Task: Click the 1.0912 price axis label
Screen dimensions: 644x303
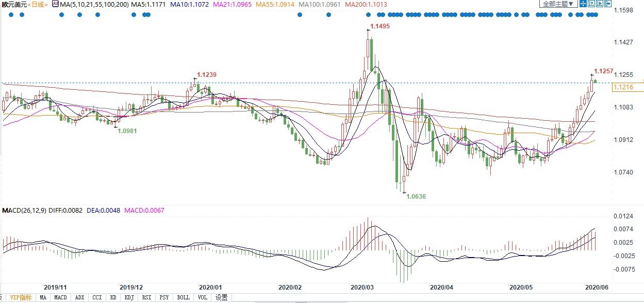Action: tap(624, 140)
